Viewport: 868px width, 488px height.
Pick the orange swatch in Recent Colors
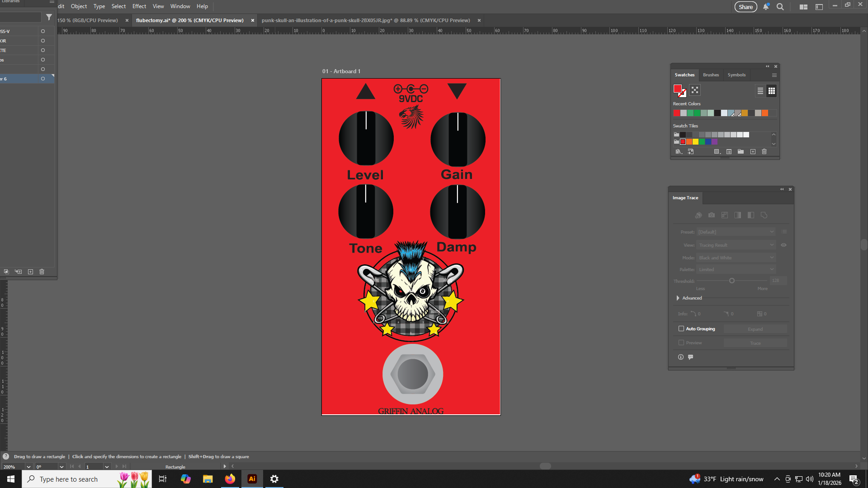765,113
